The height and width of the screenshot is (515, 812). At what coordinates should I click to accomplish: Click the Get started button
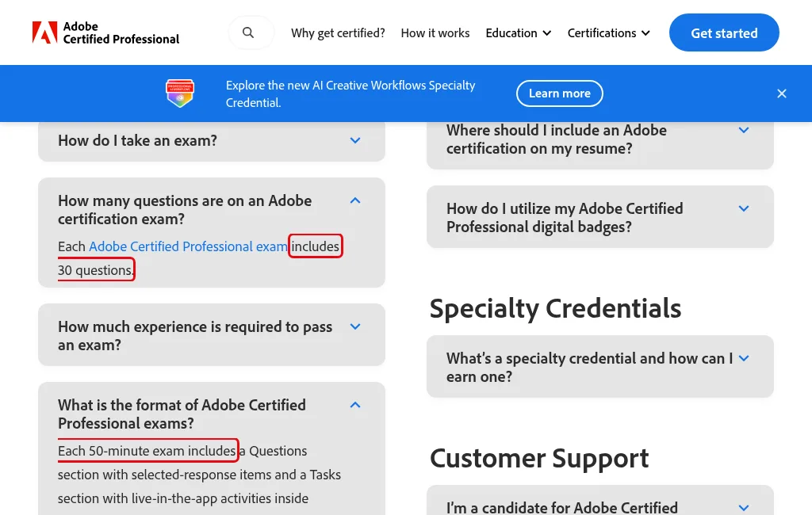(x=724, y=32)
